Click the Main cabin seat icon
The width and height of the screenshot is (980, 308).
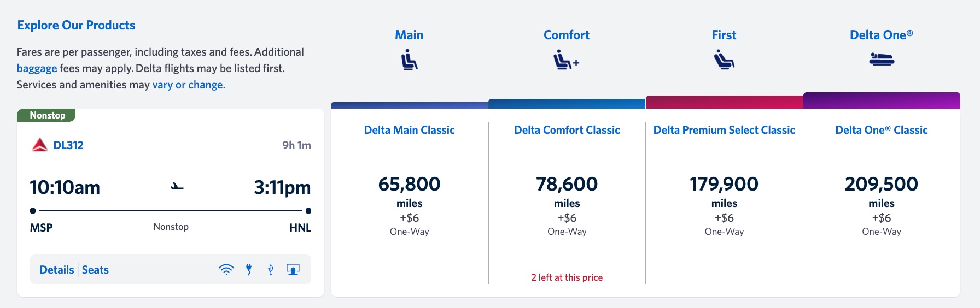(x=409, y=60)
